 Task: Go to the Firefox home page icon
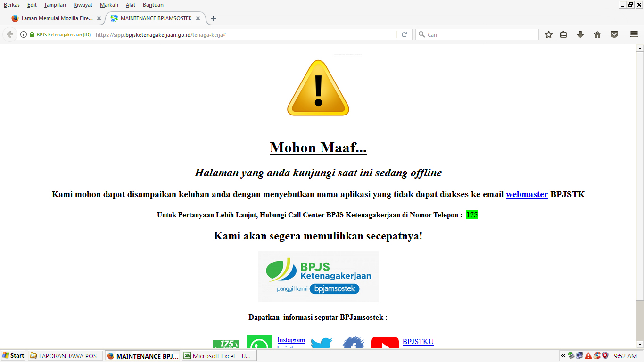pyautogui.click(x=597, y=34)
